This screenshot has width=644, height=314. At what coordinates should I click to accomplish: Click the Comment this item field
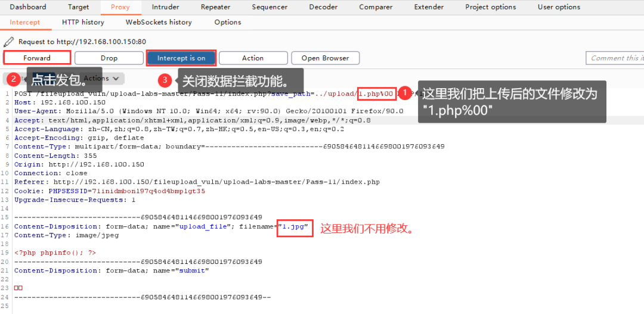click(x=615, y=58)
